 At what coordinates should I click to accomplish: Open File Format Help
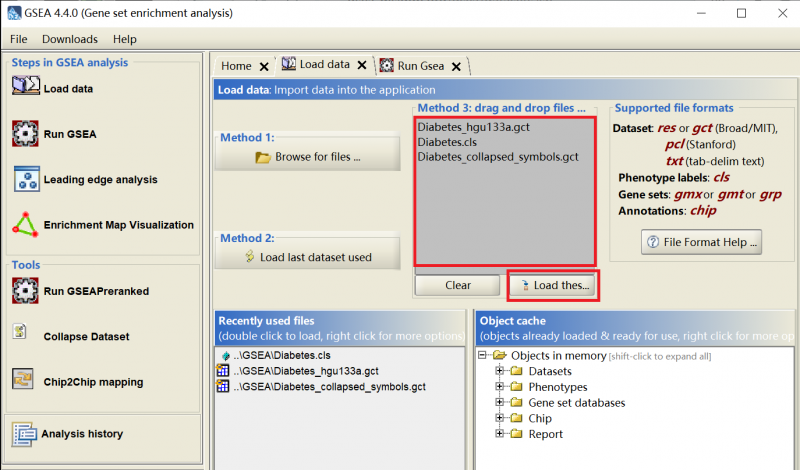[702, 241]
